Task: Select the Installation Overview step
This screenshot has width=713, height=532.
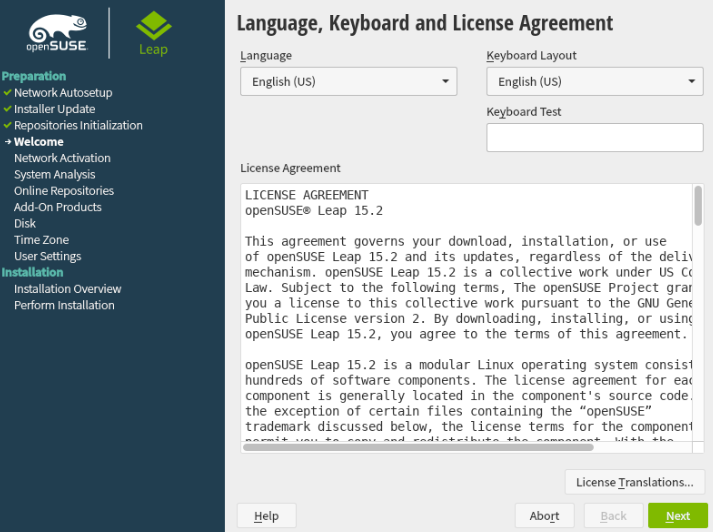Action: 68,289
